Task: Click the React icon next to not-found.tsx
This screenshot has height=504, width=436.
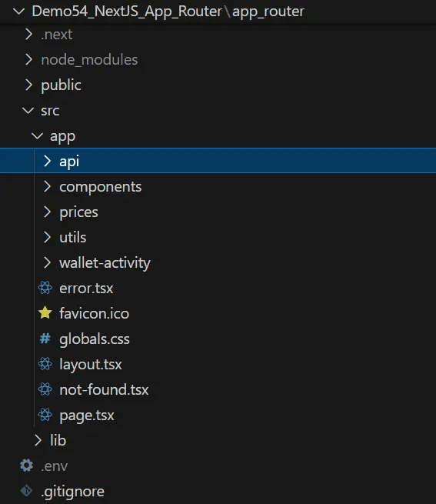Action: (45, 389)
